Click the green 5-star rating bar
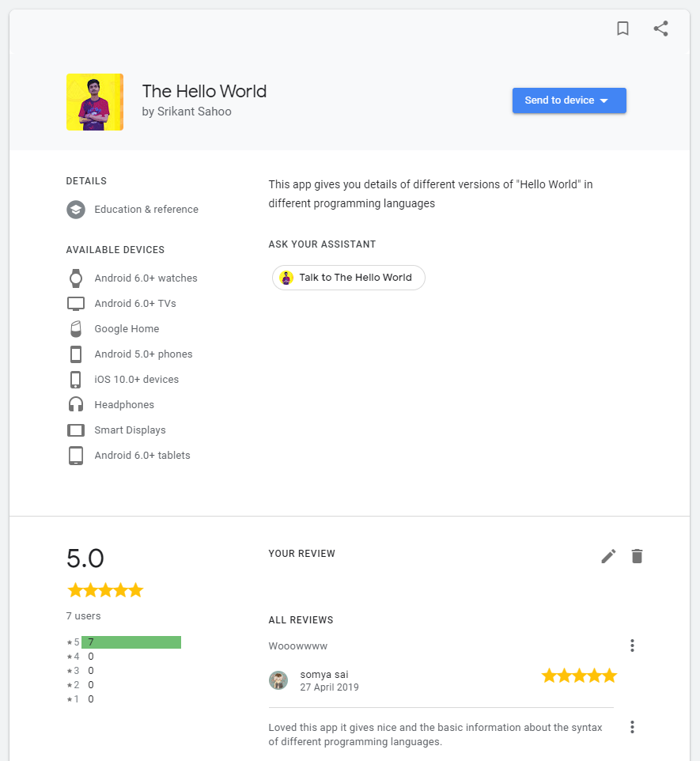This screenshot has height=761, width=700. pos(131,642)
